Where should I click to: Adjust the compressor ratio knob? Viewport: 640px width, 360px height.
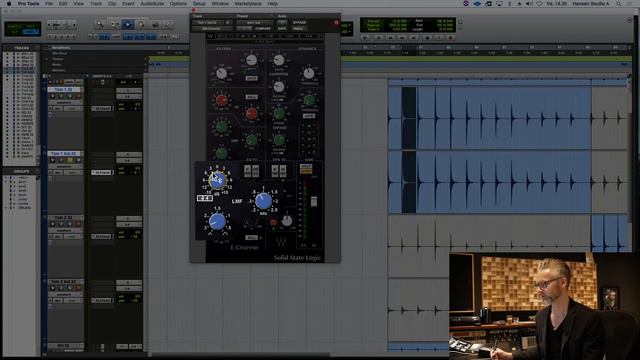pos(279,60)
